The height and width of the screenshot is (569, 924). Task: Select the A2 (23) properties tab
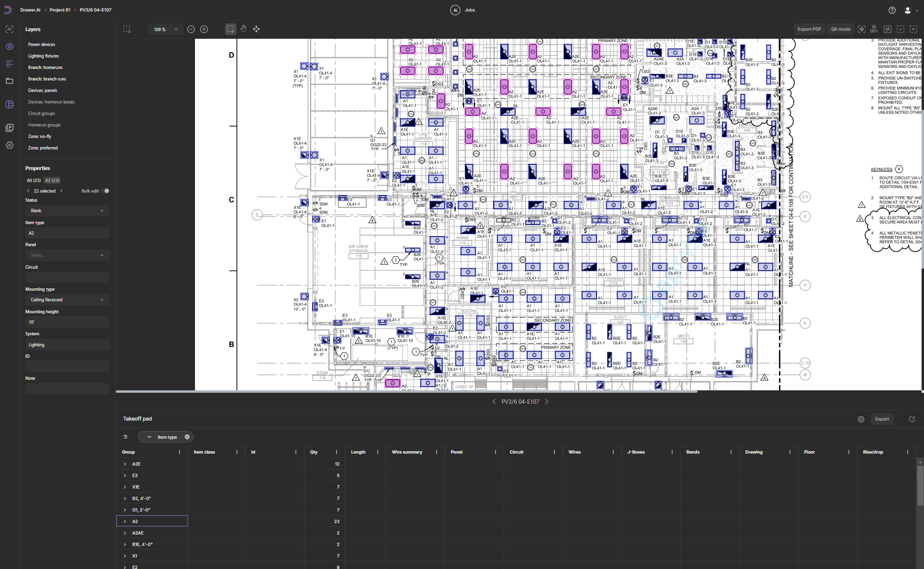52,181
